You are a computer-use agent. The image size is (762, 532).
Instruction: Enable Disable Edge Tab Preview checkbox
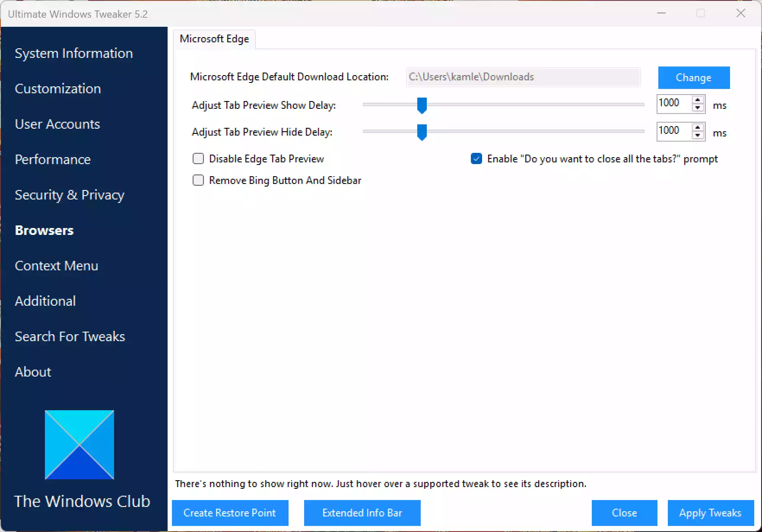pyautogui.click(x=198, y=159)
